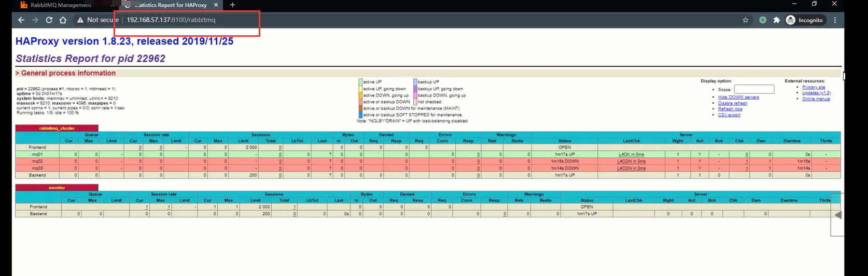Click the 2 000 session limit in rabbitmq_cluster Frontend

(x=251, y=147)
